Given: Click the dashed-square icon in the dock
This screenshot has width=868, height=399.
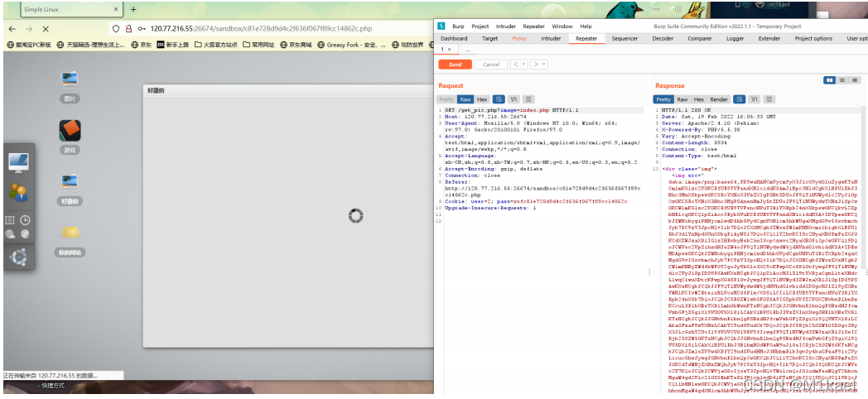Looking at the screenshot, I should pyautogui.click(x=10, y=220).
